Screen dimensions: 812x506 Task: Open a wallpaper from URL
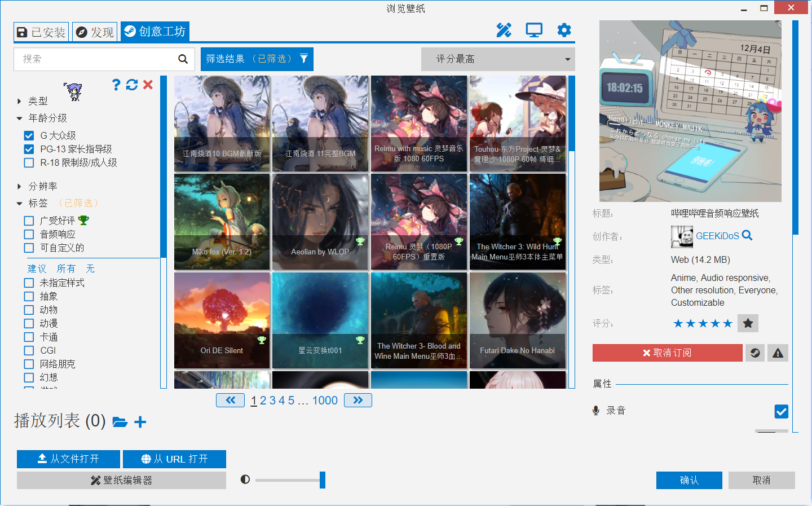point(174,459)
